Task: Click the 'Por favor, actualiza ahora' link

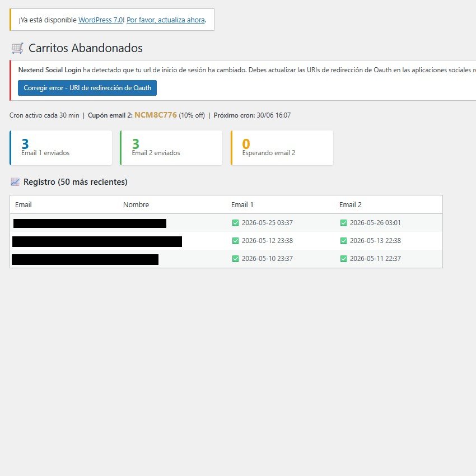Action: pyautogui.click(x=165, y=20)
